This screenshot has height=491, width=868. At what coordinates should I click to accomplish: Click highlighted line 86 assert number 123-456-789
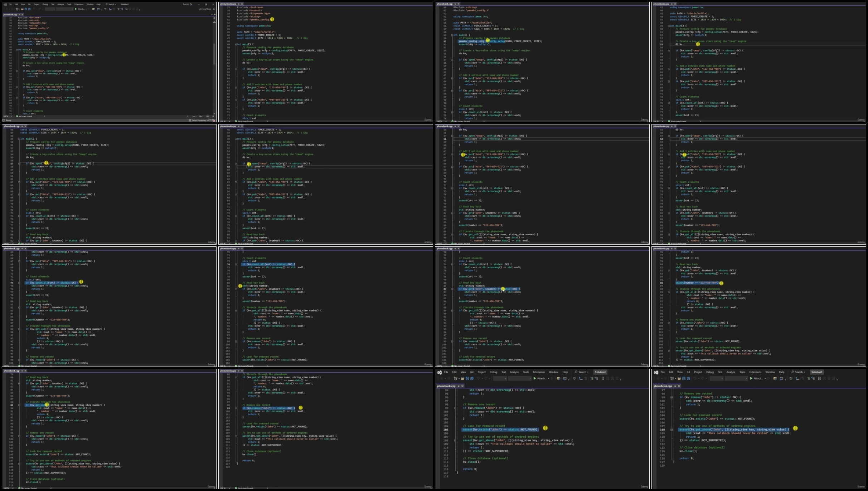697,283
